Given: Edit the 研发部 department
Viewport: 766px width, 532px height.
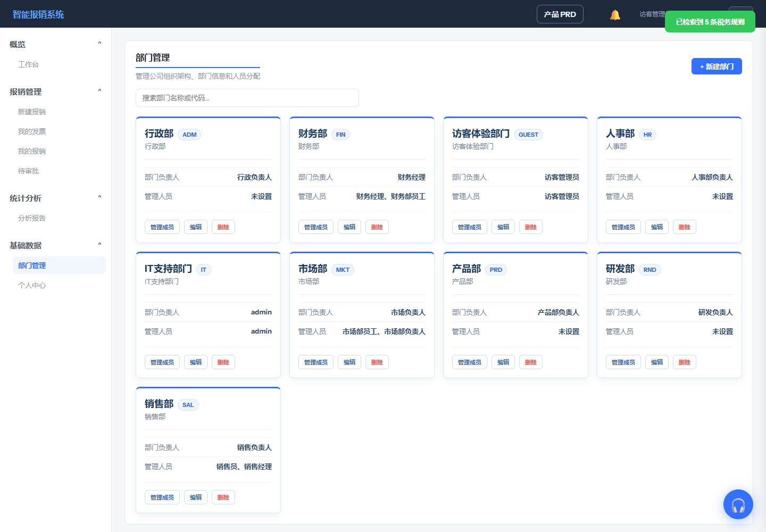Looking at the screenshot, I should tap(657, 362).
